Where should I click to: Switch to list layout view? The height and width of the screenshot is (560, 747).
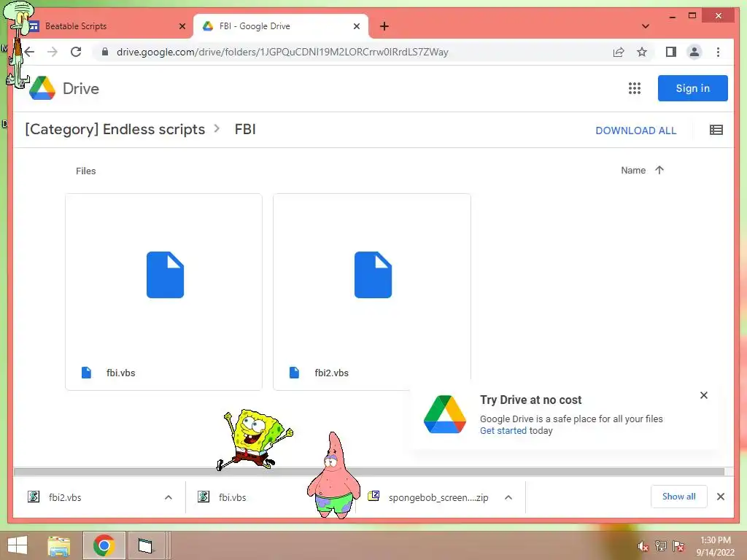716,130
